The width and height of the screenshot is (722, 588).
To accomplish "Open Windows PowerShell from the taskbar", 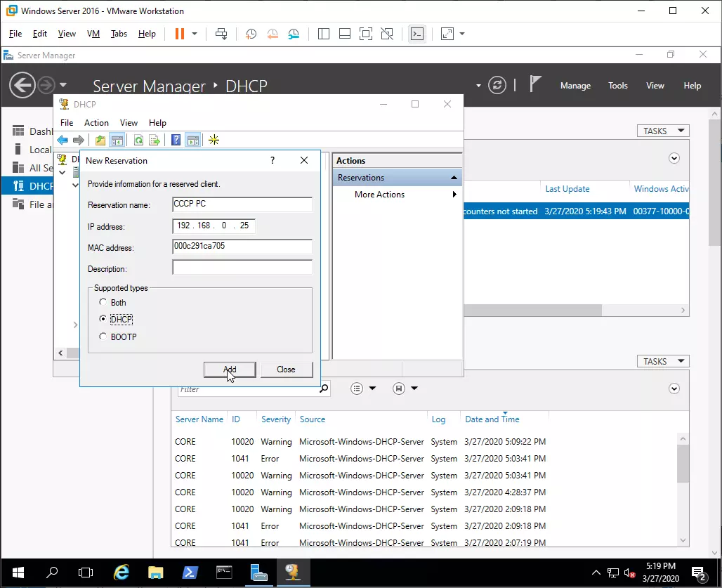I will [190, 573].
